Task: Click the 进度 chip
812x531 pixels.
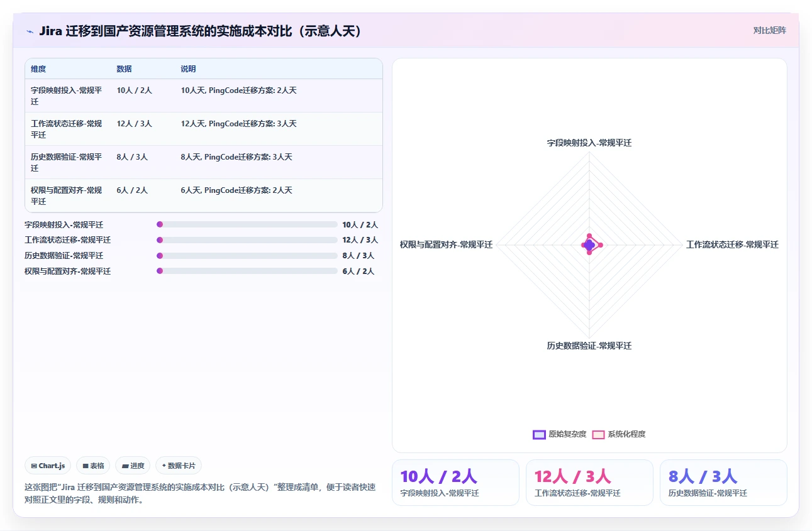Action: (x=133, y=466)
